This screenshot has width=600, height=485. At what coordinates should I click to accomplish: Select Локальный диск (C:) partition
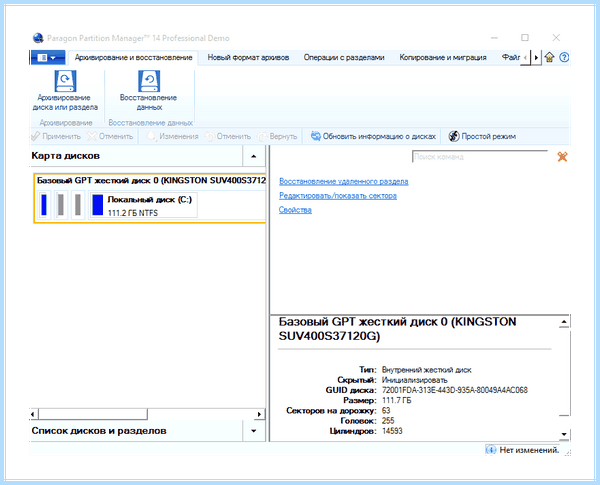143,205
